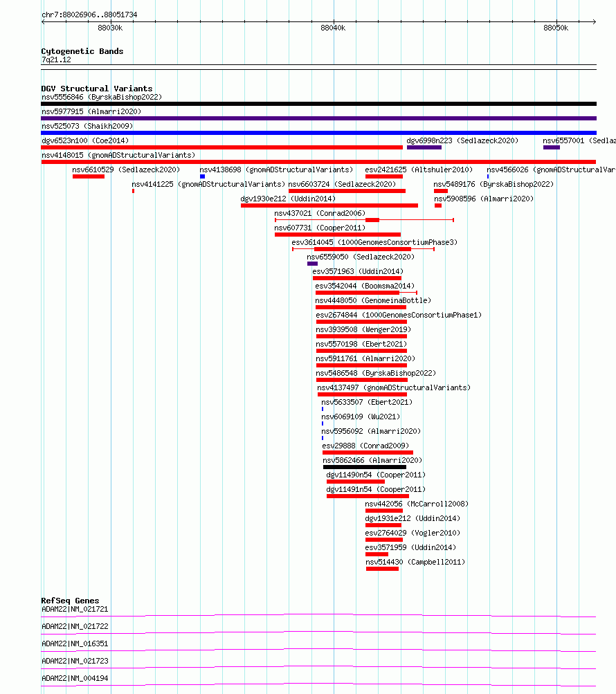Open the ADAM22|NM_021721 gene label
Viewport: 616px width, 694px height.
point(75,610)
